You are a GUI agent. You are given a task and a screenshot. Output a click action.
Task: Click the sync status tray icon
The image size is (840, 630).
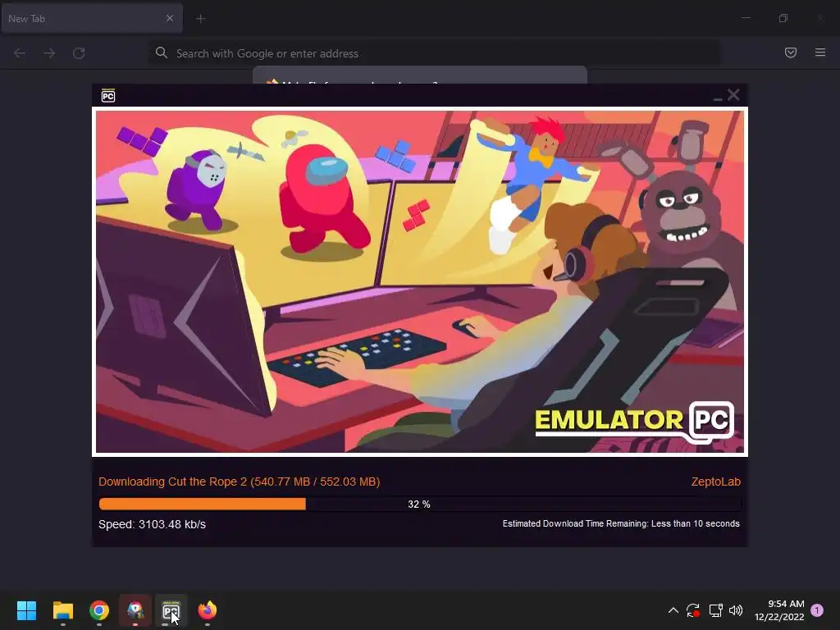point(692,610)
